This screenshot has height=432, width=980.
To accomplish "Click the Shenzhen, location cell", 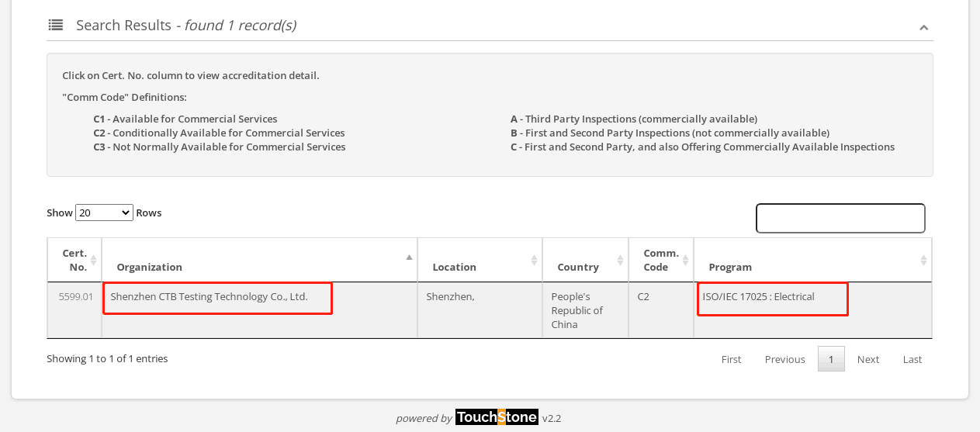I will pyautogui.click(x=480, y=310).
